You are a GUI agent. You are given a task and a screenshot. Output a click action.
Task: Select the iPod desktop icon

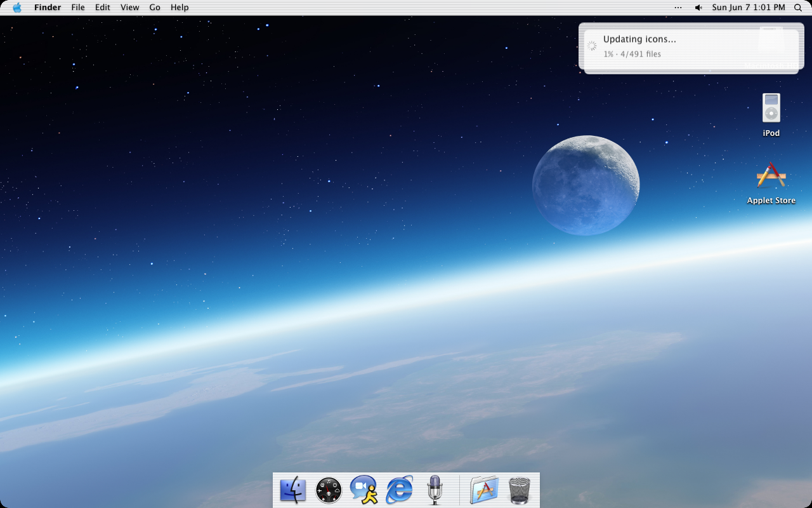tap(771, 108)
